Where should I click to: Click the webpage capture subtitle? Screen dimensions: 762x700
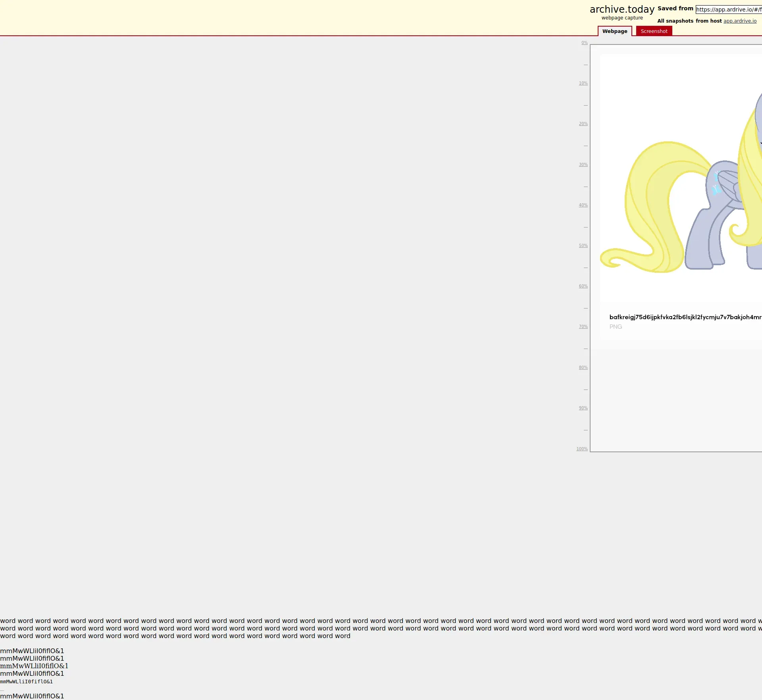622,18
